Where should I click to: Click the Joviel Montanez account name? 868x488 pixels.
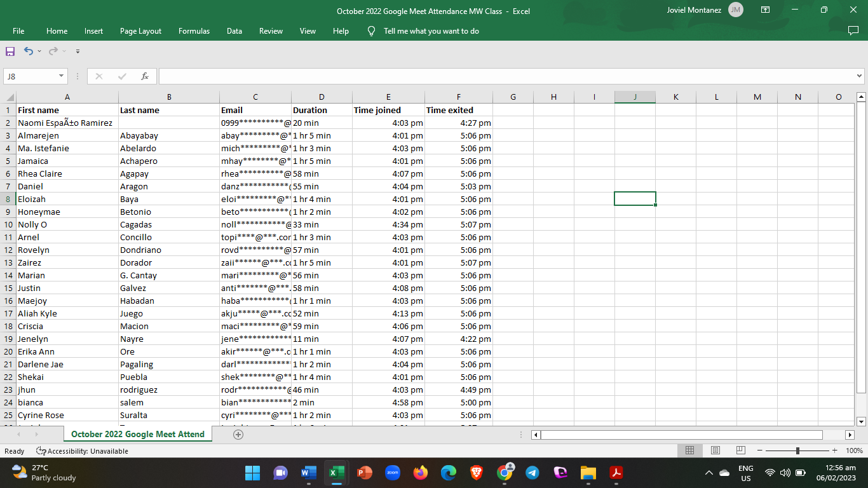(694, 10)
